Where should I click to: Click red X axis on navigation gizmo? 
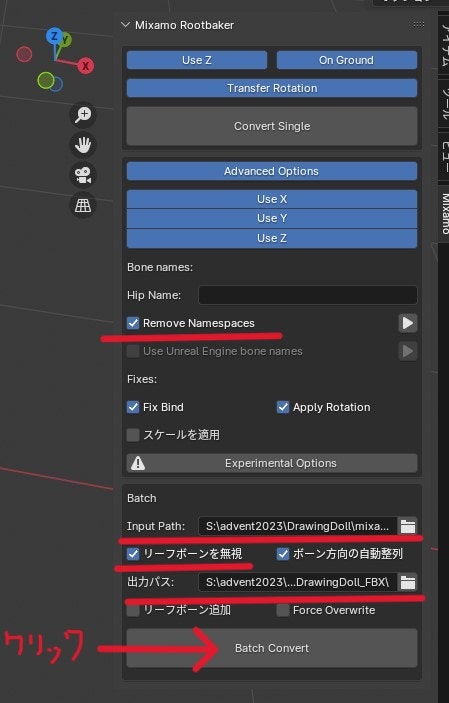coord(85,66)
